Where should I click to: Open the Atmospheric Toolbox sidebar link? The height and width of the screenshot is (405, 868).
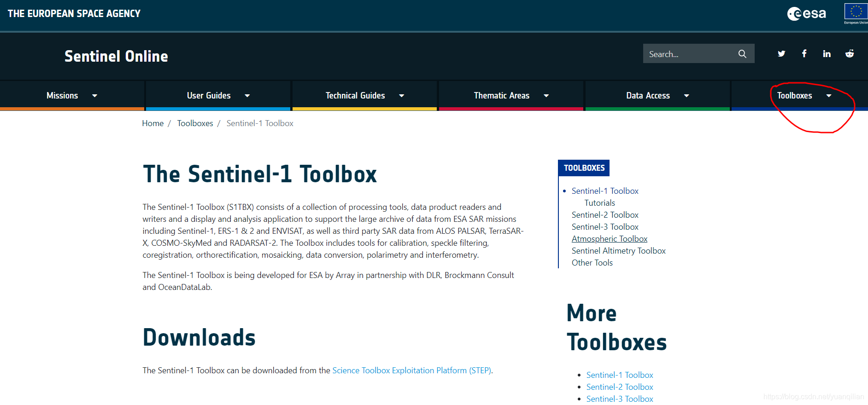[x=610, y=239]
